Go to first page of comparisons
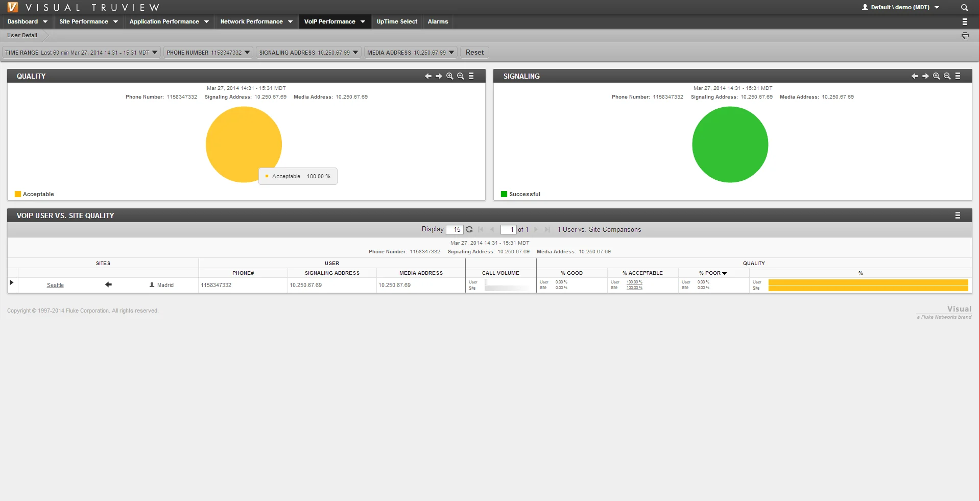This screenshot has height=501, width=980. tap(481, 229)
